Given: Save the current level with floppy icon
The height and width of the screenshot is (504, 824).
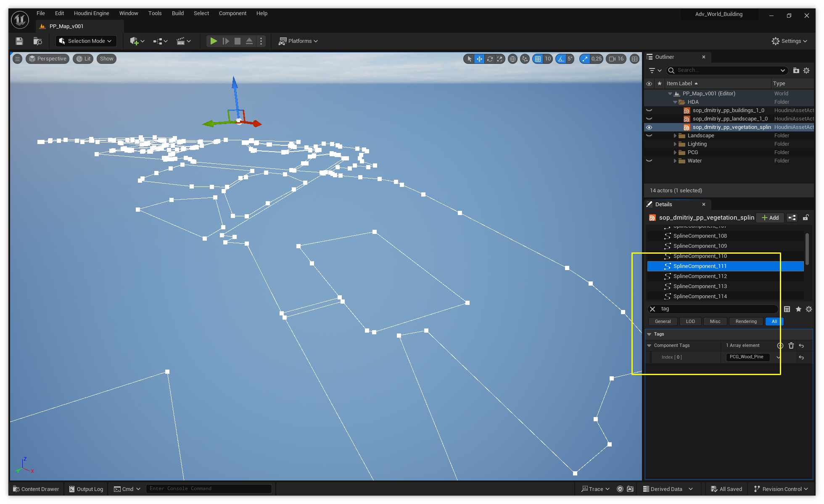Looking at the screenshot, I should pyautogui.click(x=19, y=41).
